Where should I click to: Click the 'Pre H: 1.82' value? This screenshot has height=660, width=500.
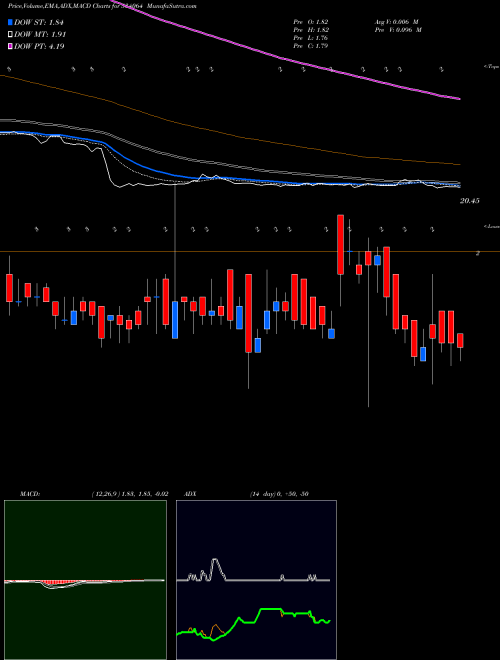tap(311, 29)
